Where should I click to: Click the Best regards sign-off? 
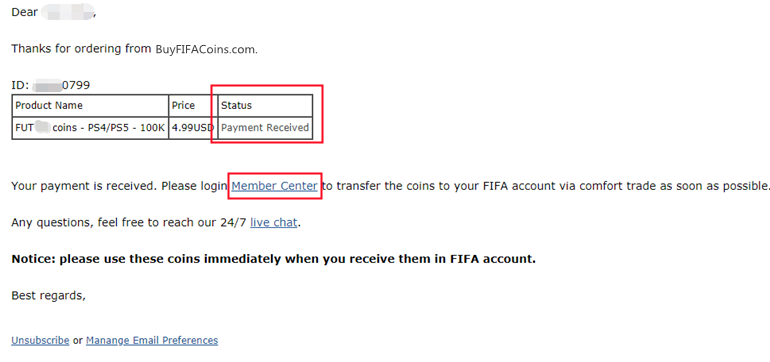coord(48,295)
